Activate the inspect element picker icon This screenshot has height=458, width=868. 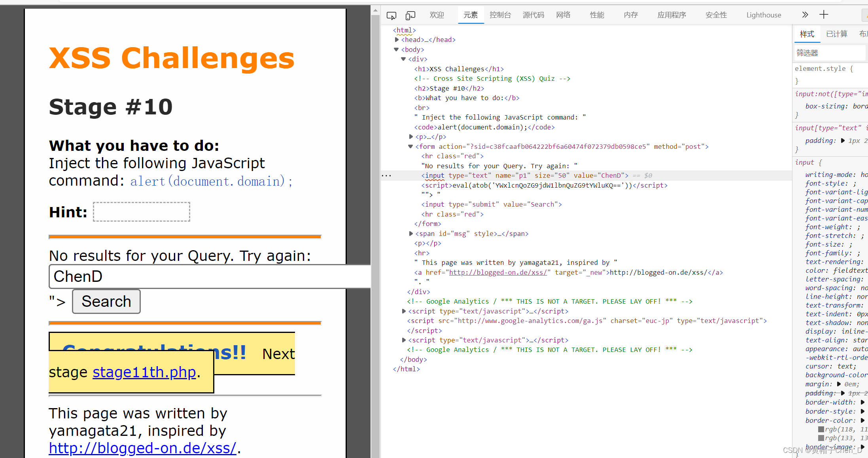[391, 15]
